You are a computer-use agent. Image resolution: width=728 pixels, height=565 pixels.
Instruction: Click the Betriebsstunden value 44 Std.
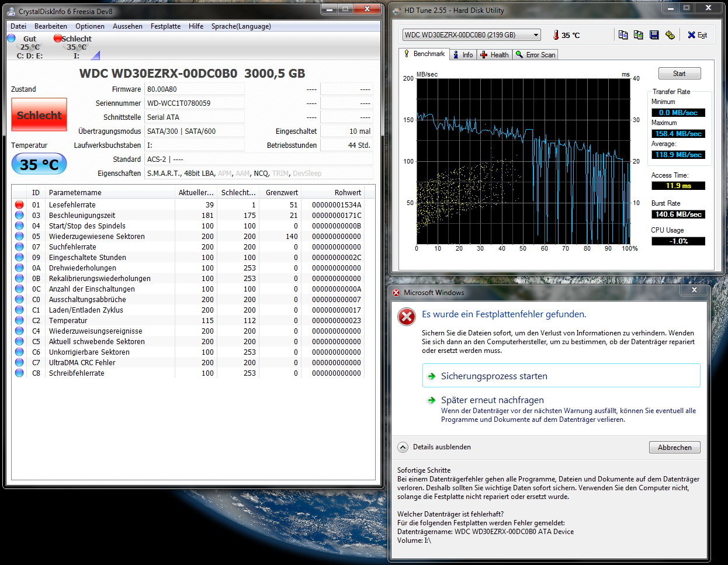click(346, 145)
